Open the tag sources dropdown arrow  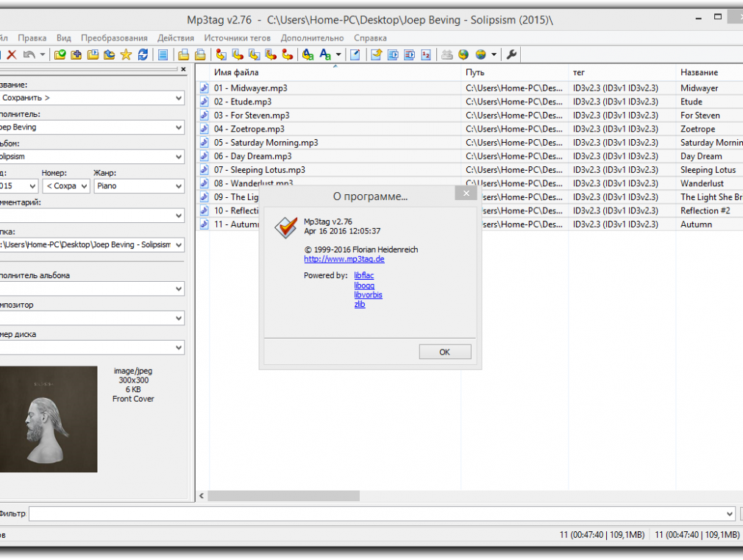point(494,54)
